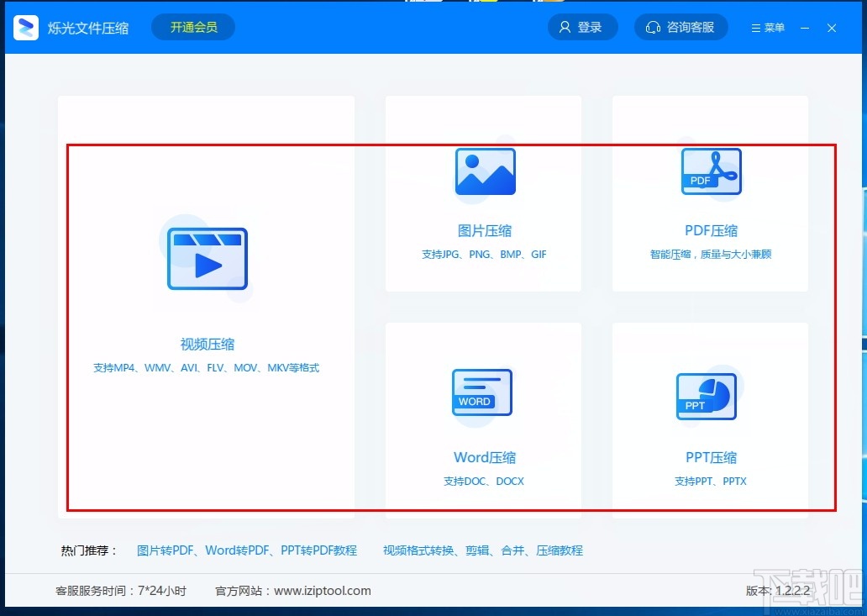Click the Word转PDF recommendation link

236,550
